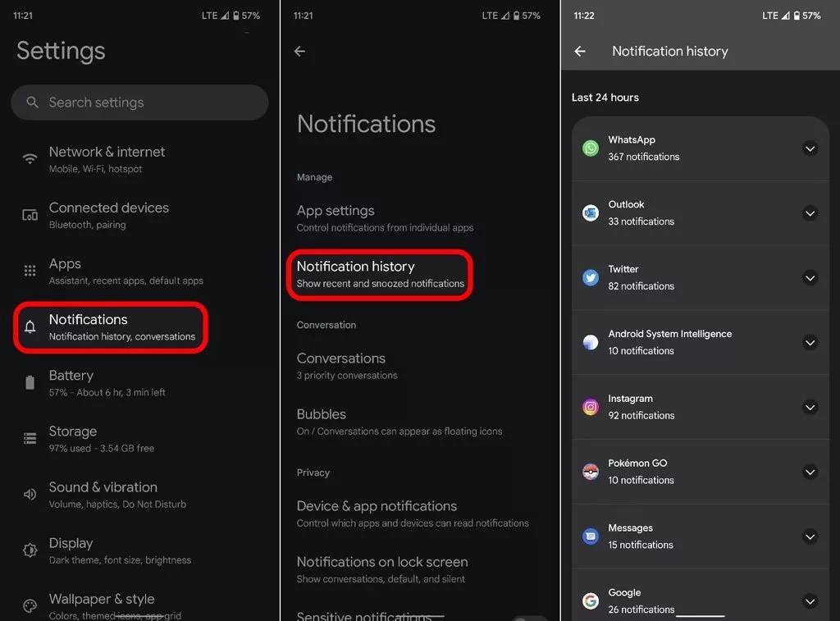Viewport: 840px width, 621px height.
Task: Expand Outlook's 33 notifications
Action: click(810, 213)
